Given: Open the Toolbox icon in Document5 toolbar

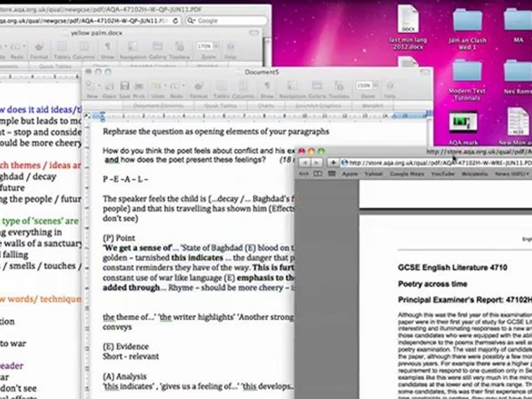Looking at the screenshot, I should [x=339, y=86].
